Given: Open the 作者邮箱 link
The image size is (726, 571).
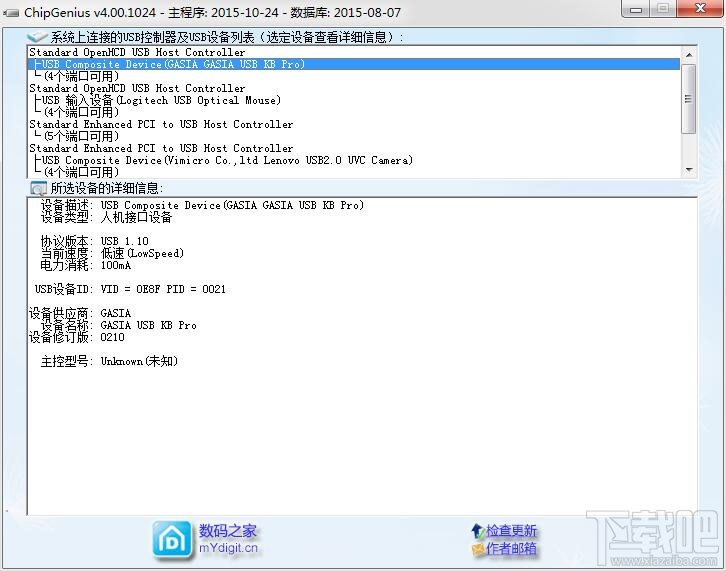Looking at the screenshot, I should tap(511, 549).
